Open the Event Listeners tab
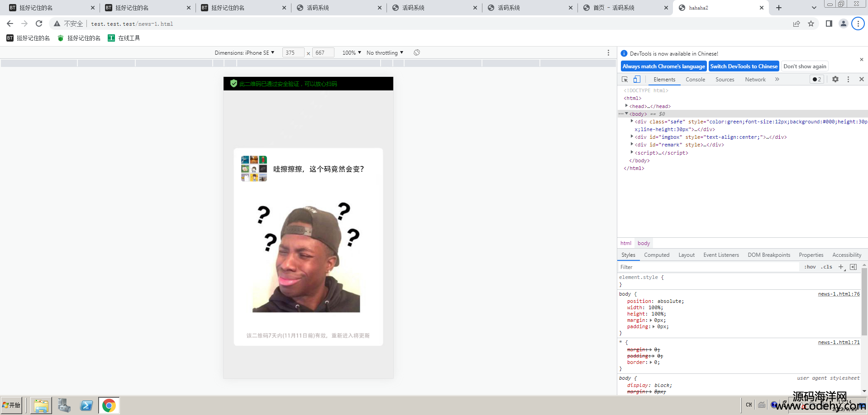This screenshot has width=868, height=415. tap(721, 255)
